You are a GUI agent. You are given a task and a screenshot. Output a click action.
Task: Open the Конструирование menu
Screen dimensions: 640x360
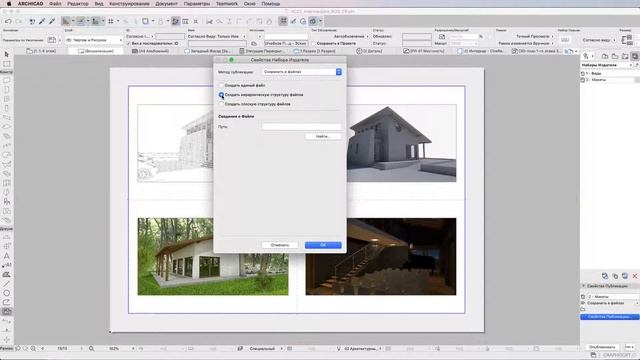[x=129, y=4]
